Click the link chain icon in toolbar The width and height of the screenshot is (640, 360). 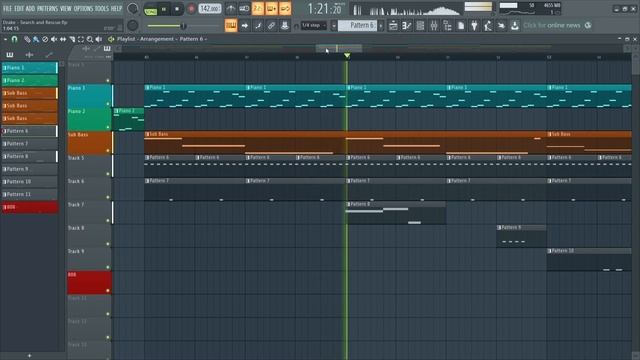(x=271, y=26)
